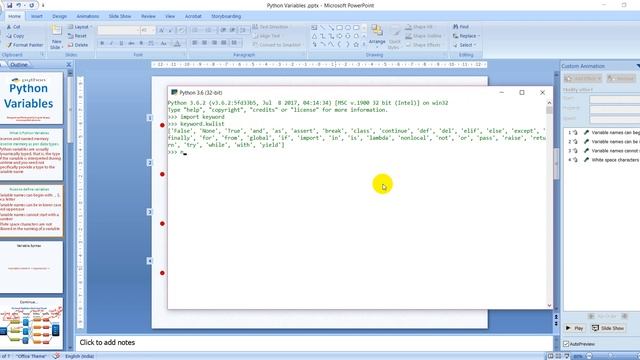Switch to Slide Sorter view from status bar
Viewport: 640px width, 360px height.
(x=558, y=356)
